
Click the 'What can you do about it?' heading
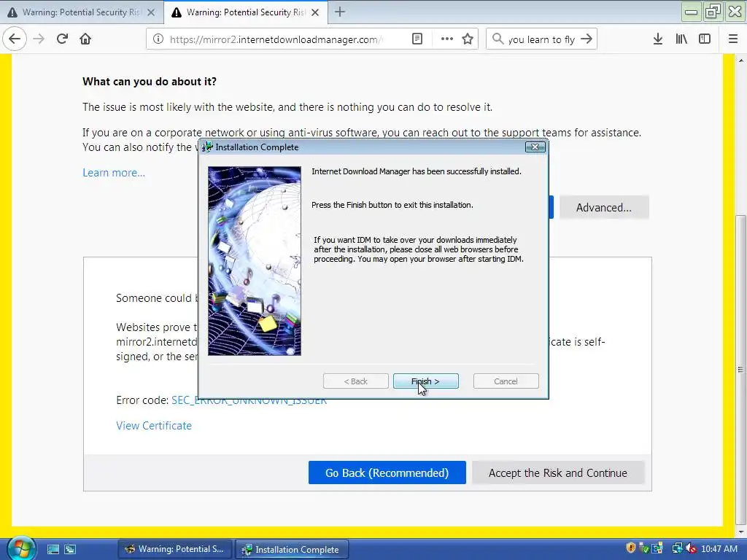pos(150,82)
